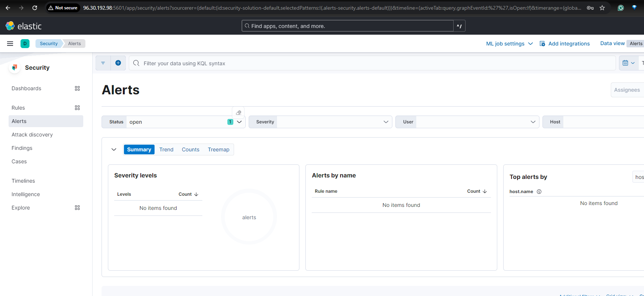
Task: Open Timelines in the sidebar
Action: pos(23,181)
